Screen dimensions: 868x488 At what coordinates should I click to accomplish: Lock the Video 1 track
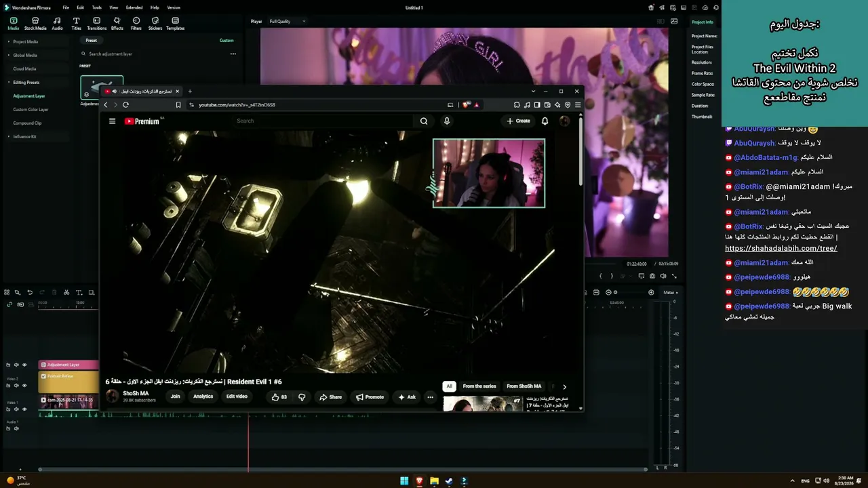[8, 409]
